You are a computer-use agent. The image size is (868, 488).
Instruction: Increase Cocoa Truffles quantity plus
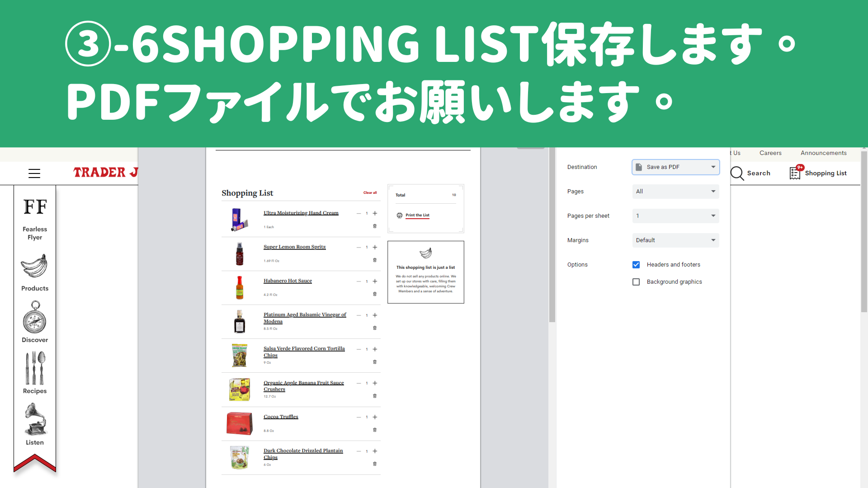[x=375, y=417]
